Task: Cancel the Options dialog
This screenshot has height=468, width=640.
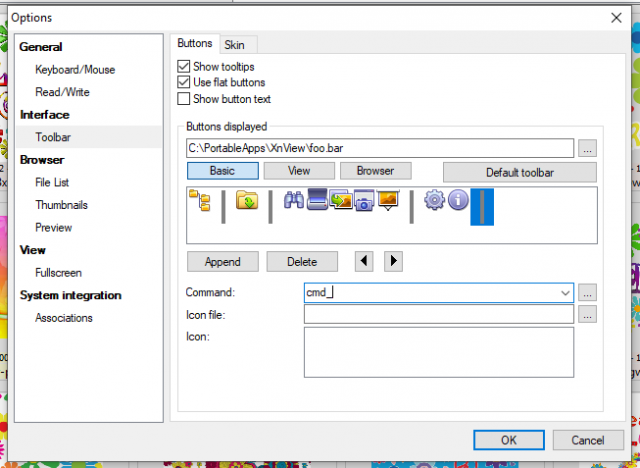Action: click(588, 440)
